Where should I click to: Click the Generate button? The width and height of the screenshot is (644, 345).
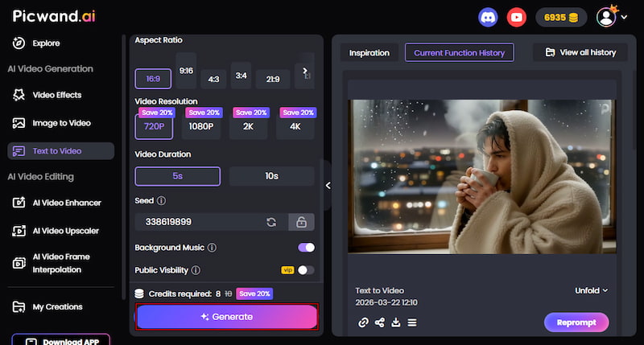click(x=227, y=317)
